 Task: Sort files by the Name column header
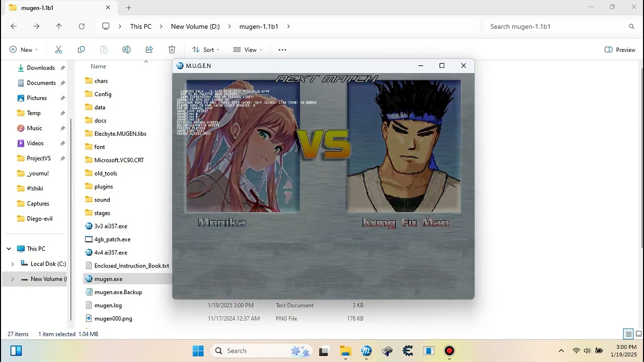(x=98, y=66)
